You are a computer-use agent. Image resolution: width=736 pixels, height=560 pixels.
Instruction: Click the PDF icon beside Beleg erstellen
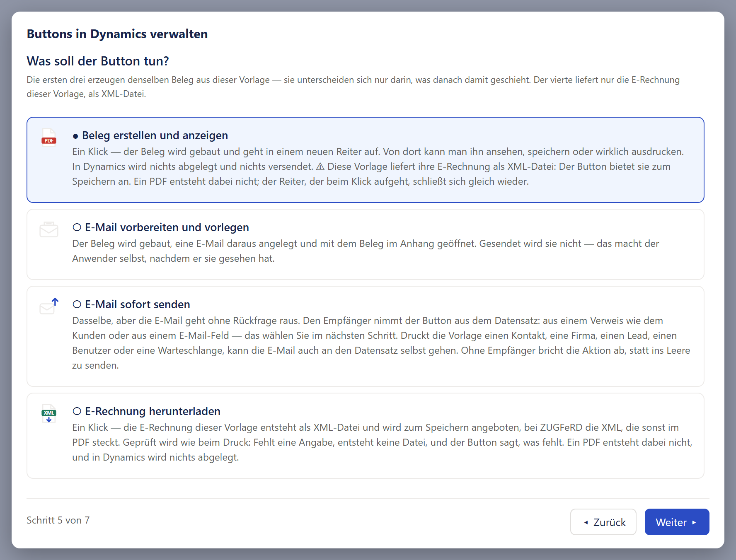[49, 137]
